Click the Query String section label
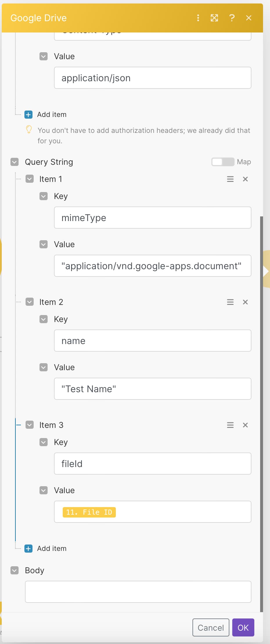 (49, 162)
